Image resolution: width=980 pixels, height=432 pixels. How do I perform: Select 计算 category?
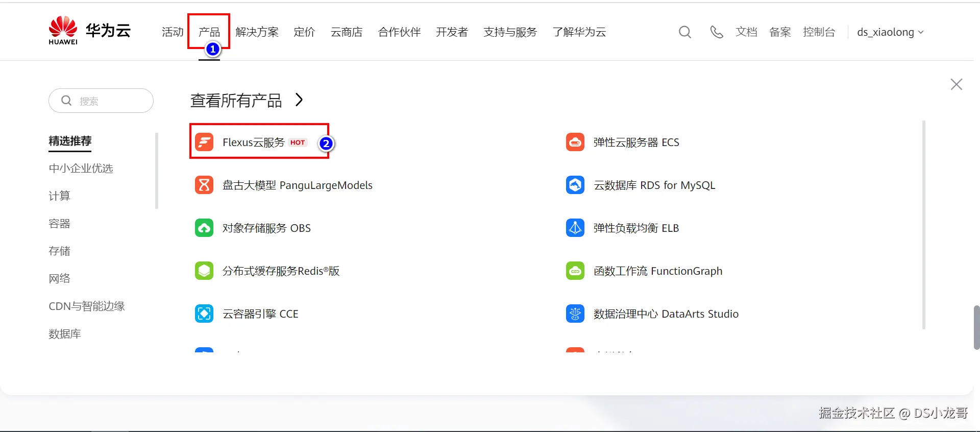[x=59, y=196]
